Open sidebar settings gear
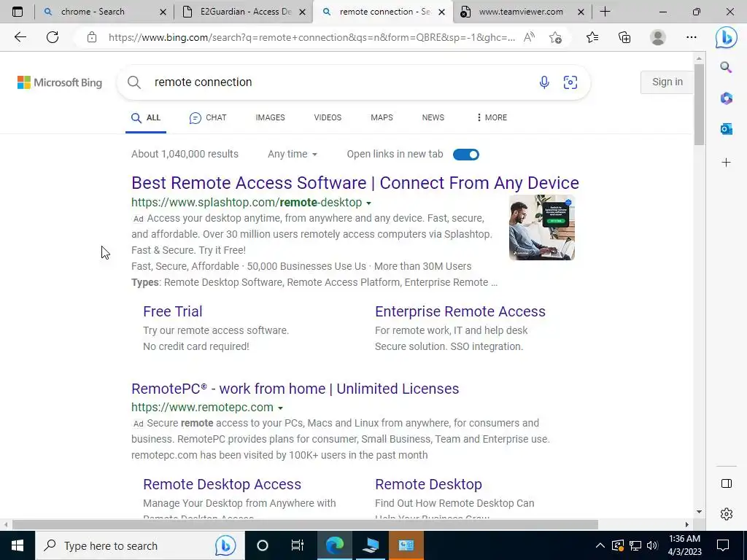The height and width of the screenshot is (560, 747). tap(726, 514)
